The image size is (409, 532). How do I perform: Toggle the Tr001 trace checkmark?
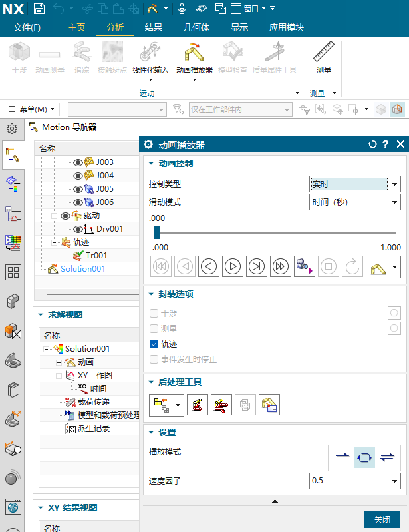78,256
